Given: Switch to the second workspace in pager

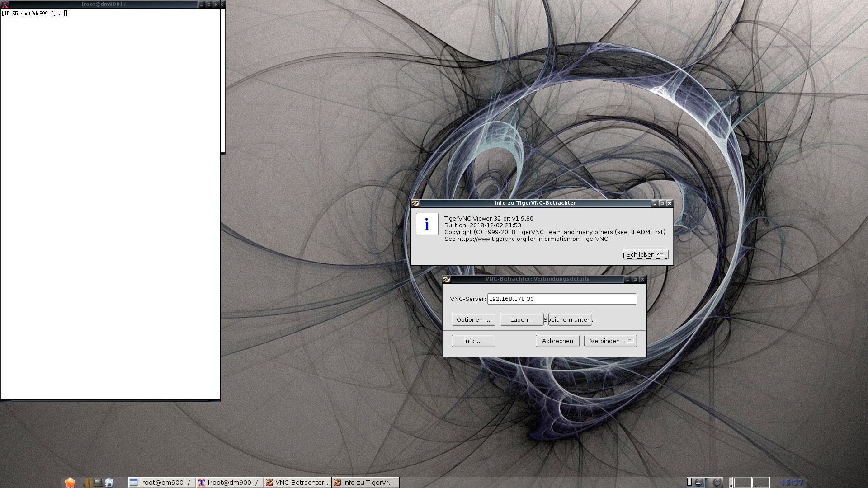Looking at the screenshot, I should coord(714,483).
